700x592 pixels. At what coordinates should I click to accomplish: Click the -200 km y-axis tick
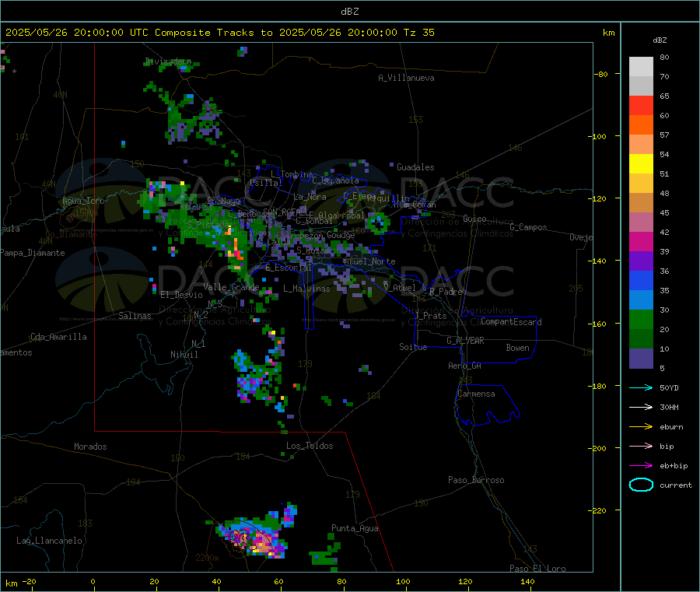point(599,448)
